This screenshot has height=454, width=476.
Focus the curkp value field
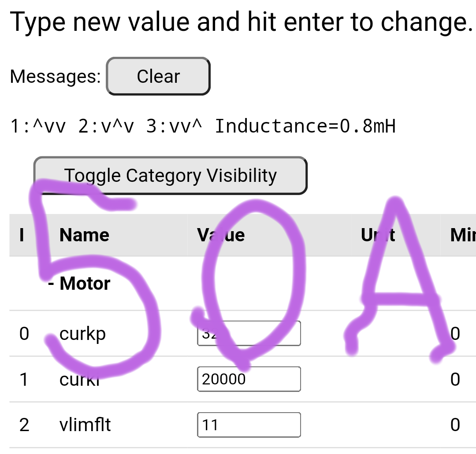click(x=249, y=333)
